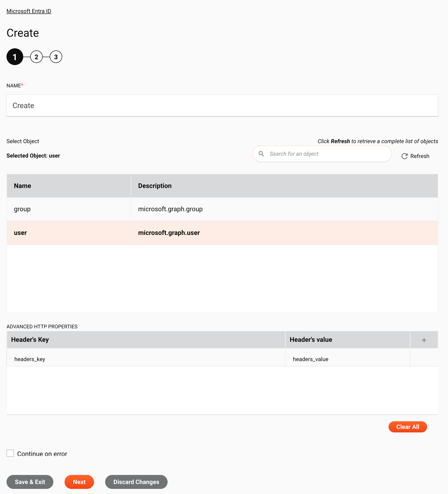Click the search magnifier icon

(x=261, y=154)
